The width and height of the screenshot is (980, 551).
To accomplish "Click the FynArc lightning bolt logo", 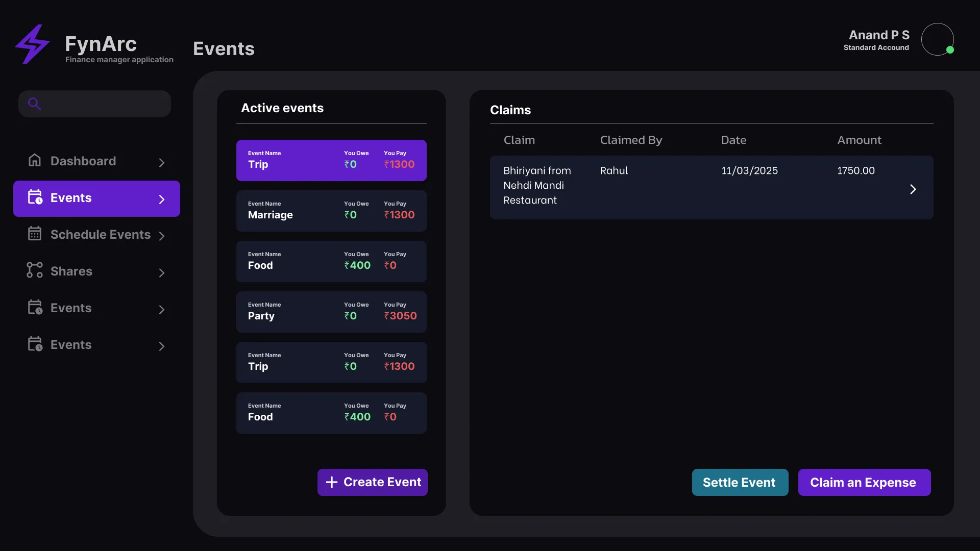I will 33,44.
